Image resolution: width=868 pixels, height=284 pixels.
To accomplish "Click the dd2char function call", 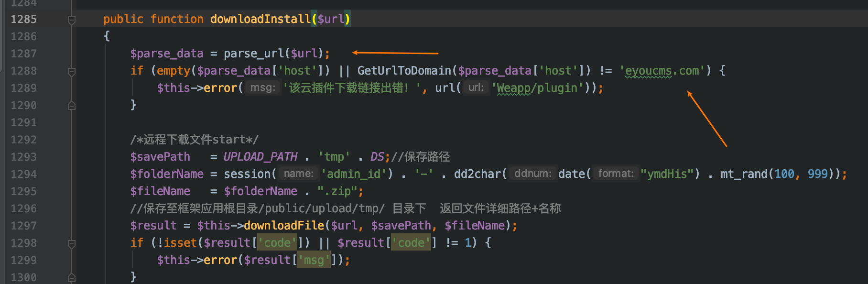I will 477,174.
